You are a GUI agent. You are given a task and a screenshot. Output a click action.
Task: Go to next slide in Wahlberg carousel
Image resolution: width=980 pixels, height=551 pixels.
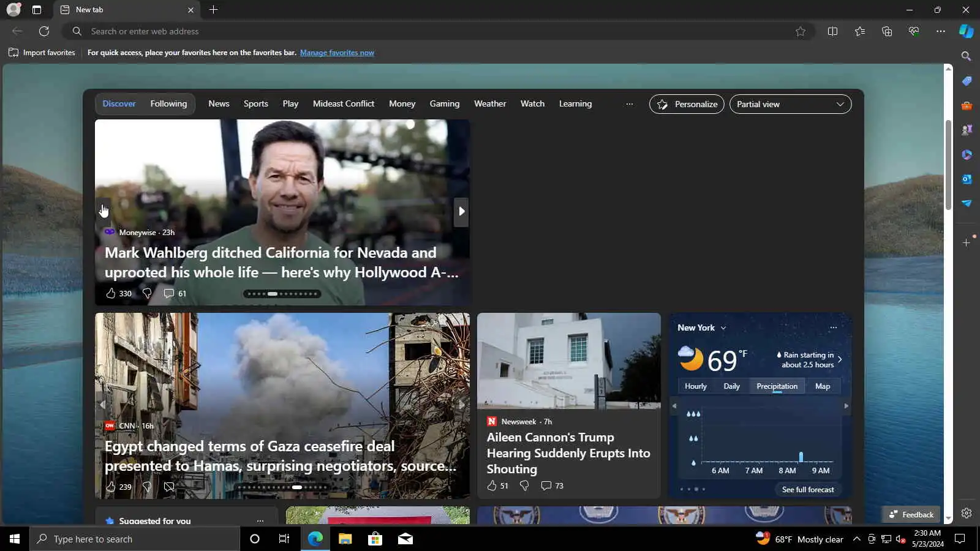461,212
